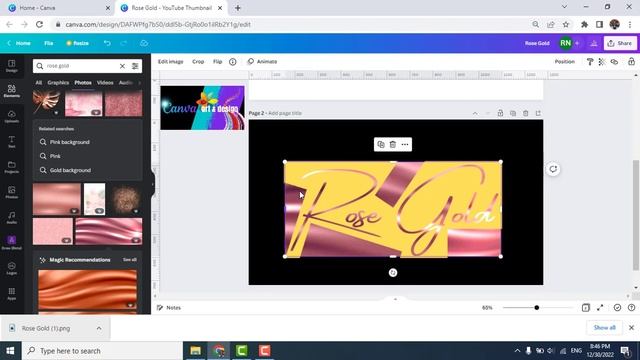Open the File menu
The width and height of the screenshot is (640, 360).
click(x=49, y=43)
